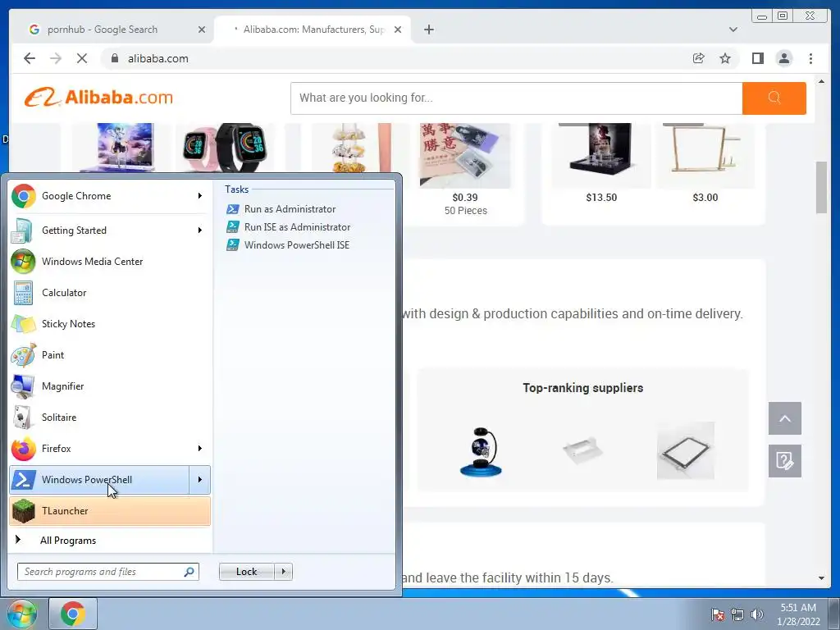Viewport: 840px width, 630px height.
Task: Open the $0.39 50 Pieces product
Action: (x=465, y=171)
